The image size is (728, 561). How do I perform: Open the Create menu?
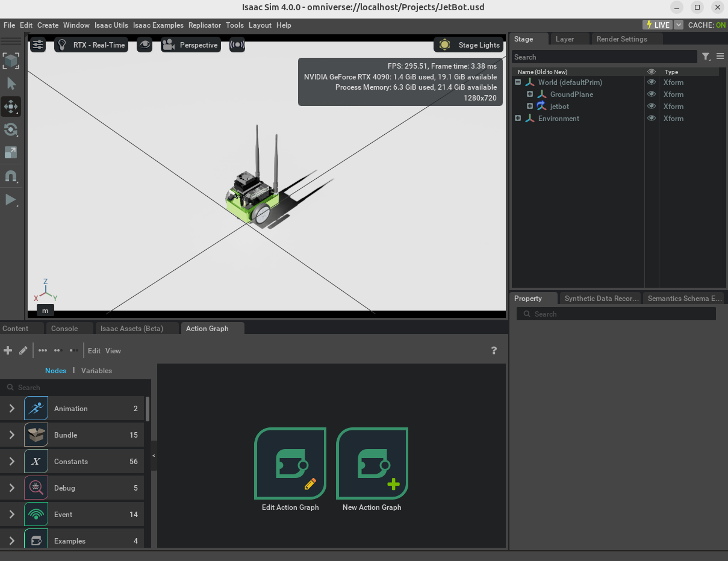tap(48, 25)
